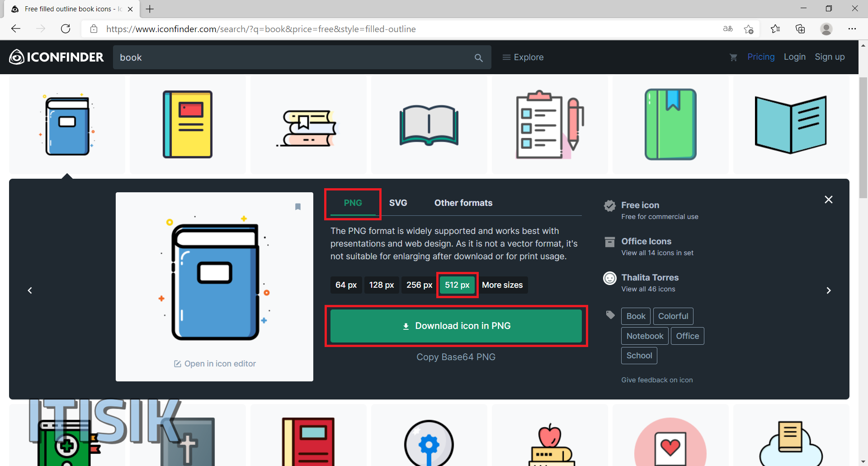Select the blue book icon thumbnail
Viewport: 868px width, 466px height.
pyautogui.click(x=67, y=125)
